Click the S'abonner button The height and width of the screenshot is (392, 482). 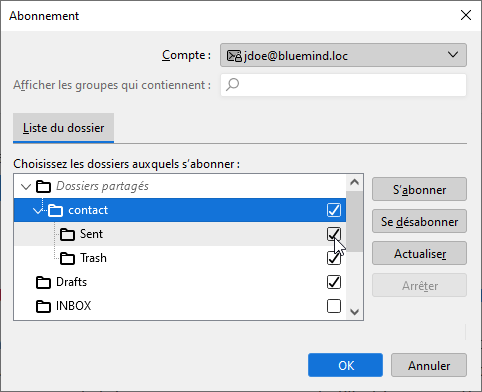coord(419,189)
